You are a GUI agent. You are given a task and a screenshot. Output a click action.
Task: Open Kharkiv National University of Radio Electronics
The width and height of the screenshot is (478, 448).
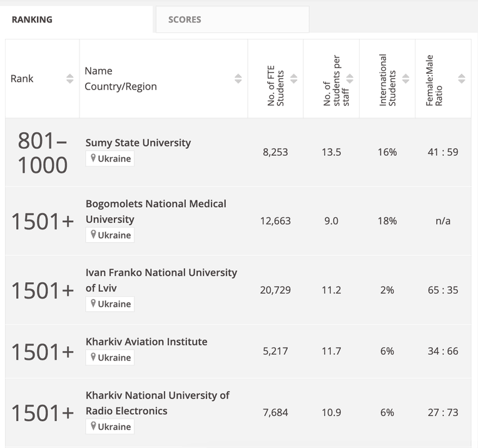[x=158, y=403]
